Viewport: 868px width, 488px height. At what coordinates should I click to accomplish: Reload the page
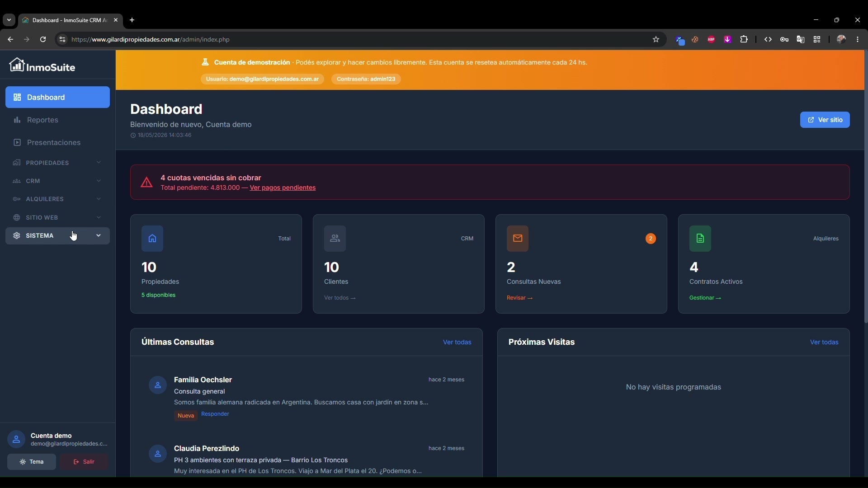(x=43, y=39)
